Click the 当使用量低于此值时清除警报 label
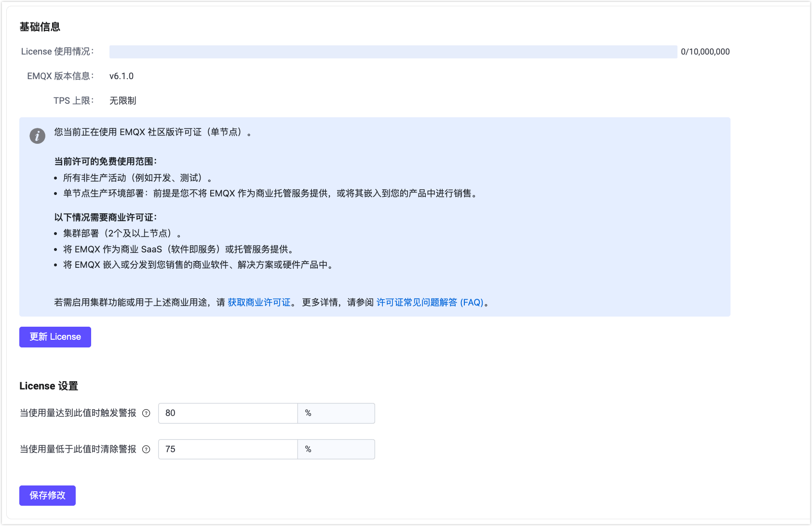Screen dimensions: 812x526 click(78, 449)
